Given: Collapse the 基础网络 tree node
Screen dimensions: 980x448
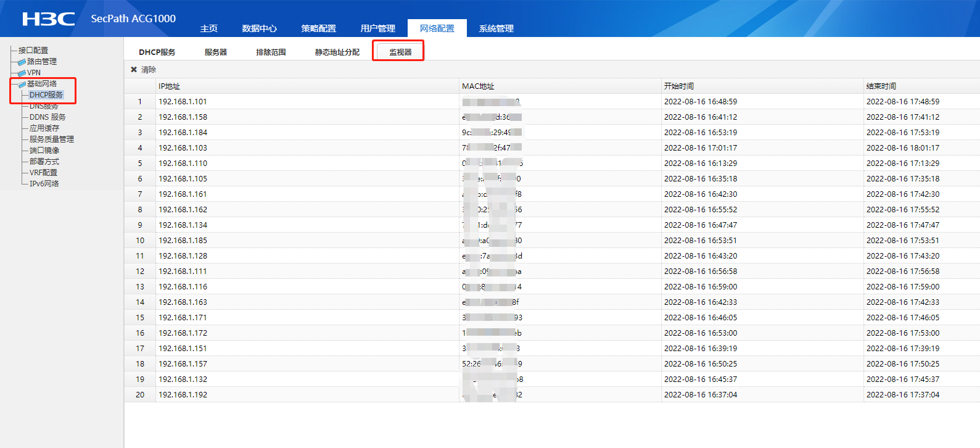Looking at the screenshot, I should point(42,84).
